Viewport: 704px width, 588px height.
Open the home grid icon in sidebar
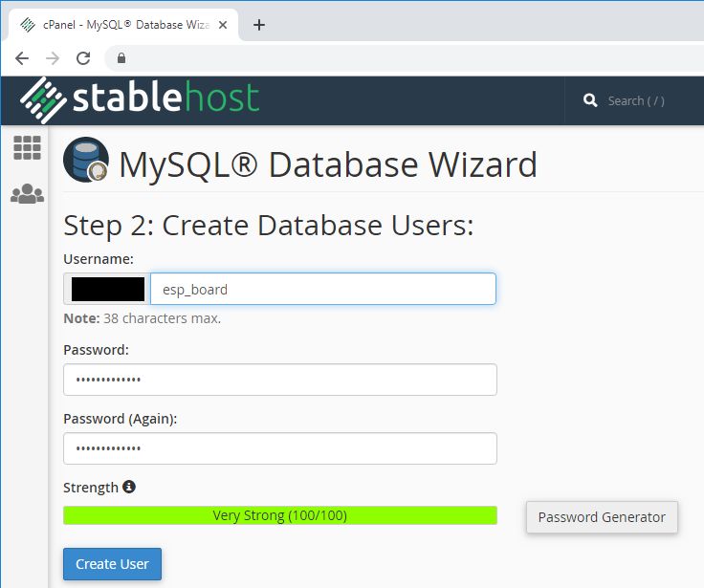[x=27, y=147]
